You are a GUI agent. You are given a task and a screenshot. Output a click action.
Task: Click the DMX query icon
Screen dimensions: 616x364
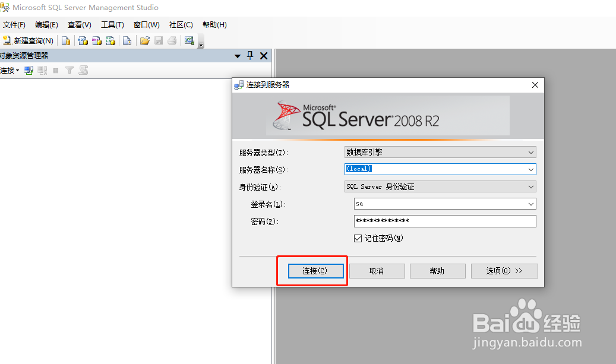[97, 40]
